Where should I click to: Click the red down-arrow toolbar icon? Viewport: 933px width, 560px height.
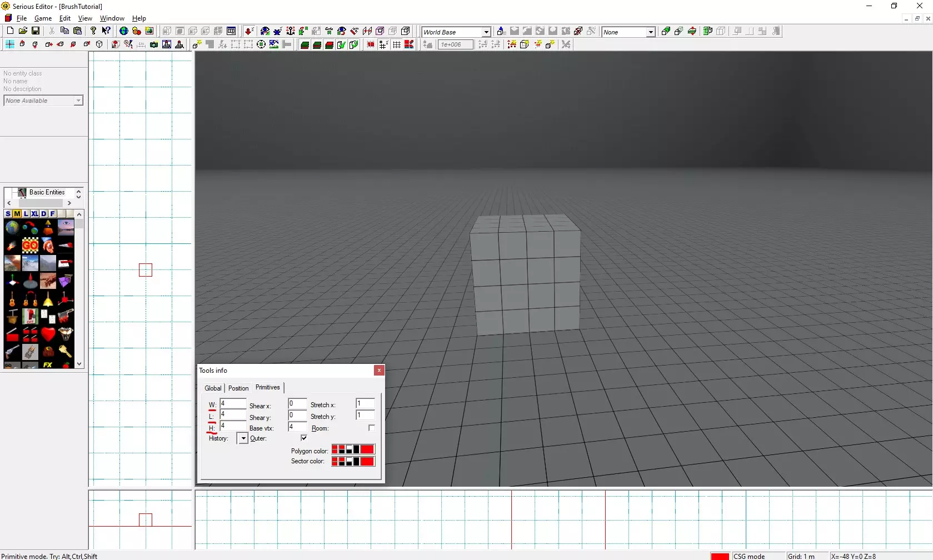[249, 31]
